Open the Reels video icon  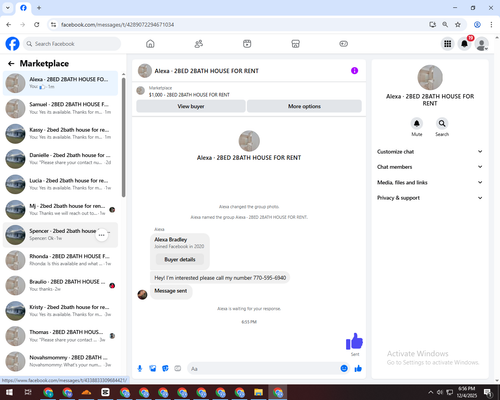(x=247, y=44)
